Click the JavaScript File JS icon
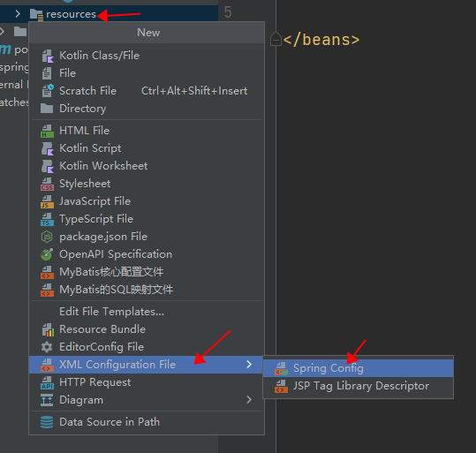The width and height of the screenshot is (476, 453). tap(47, 201)
